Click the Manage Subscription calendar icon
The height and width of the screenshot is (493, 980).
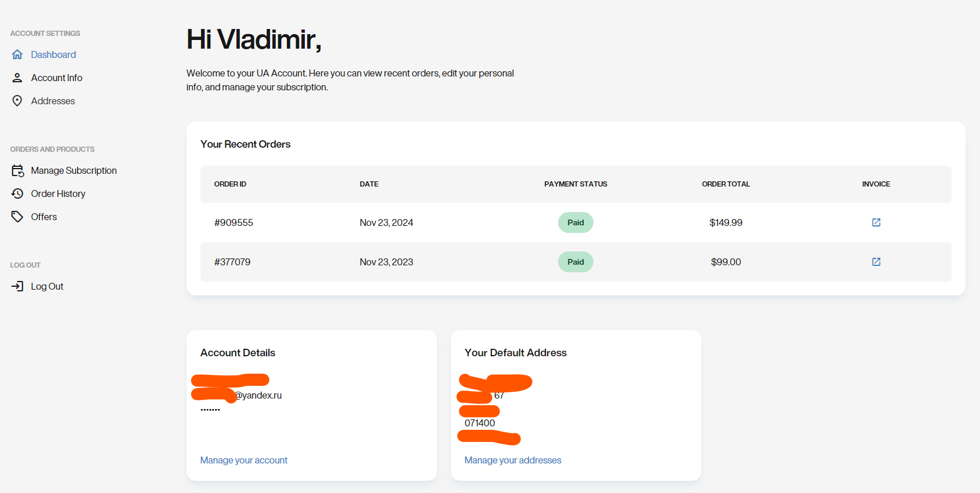[17, 170]
